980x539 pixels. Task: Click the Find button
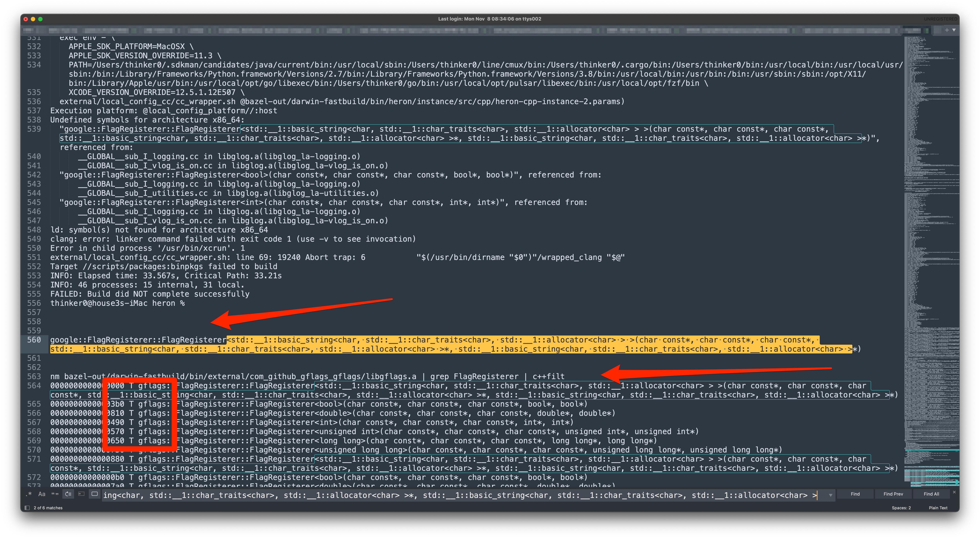point(855,494)
